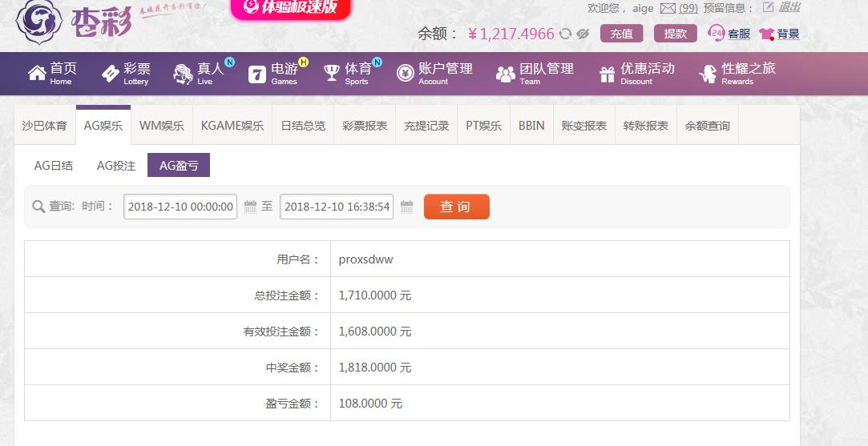Screen dimensions: 868x446
Task: Open the Team management menu
Action: 535,74
